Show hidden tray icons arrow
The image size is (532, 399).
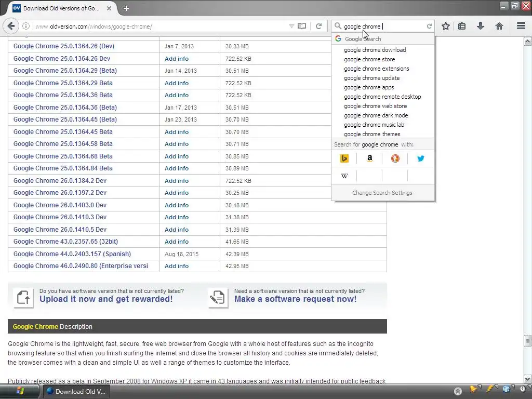(x=458, y=391)
